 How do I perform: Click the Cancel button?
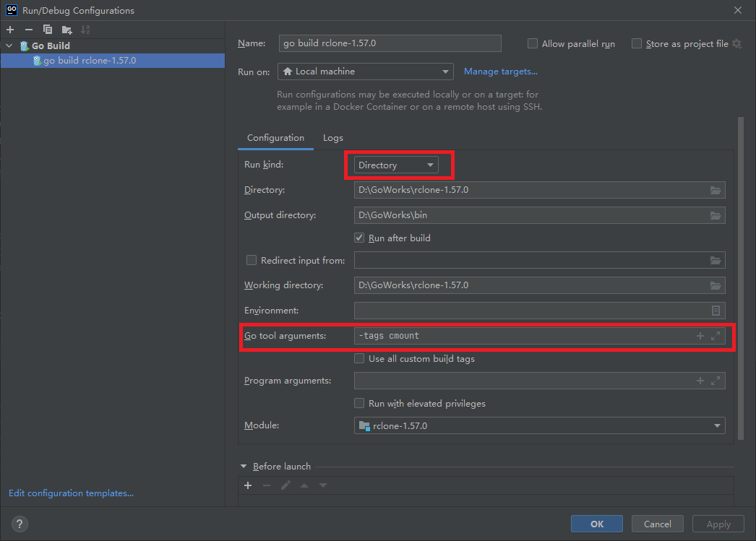click(x=657, y=524)
